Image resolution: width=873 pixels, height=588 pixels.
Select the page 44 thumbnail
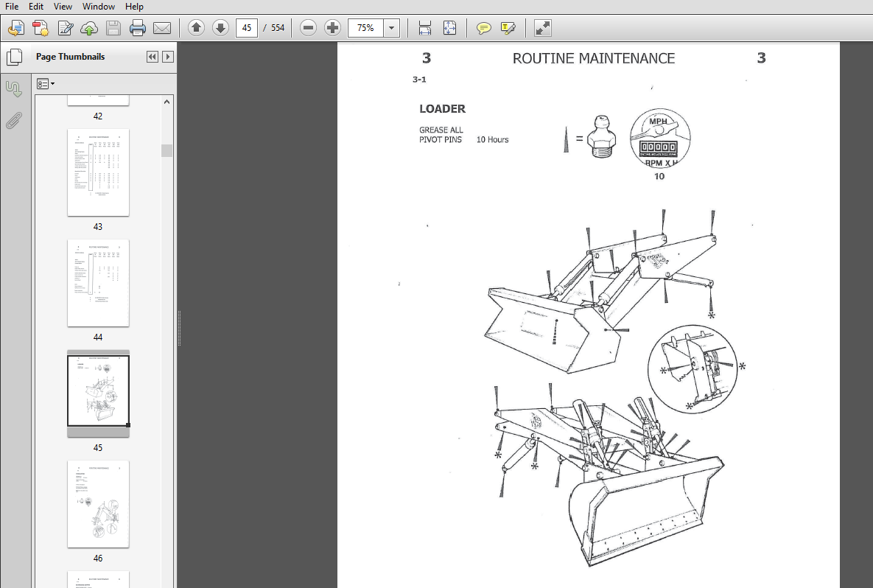coord(98,283)
